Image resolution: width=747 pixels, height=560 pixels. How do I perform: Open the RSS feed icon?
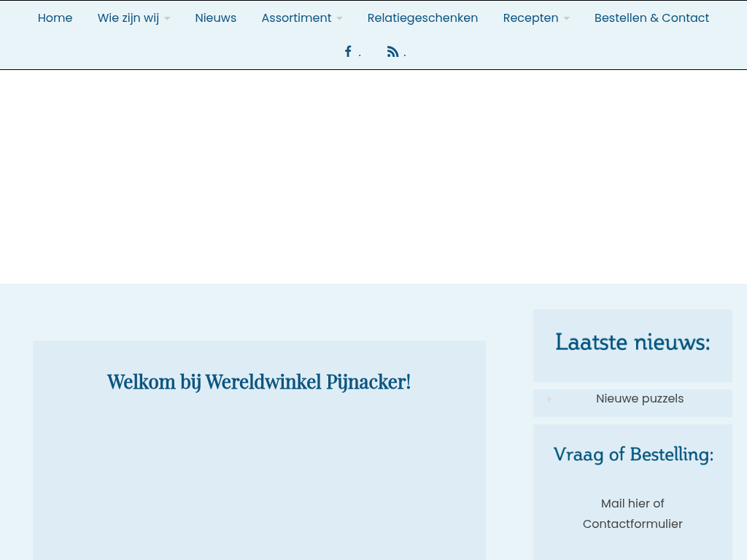point(392,52)
